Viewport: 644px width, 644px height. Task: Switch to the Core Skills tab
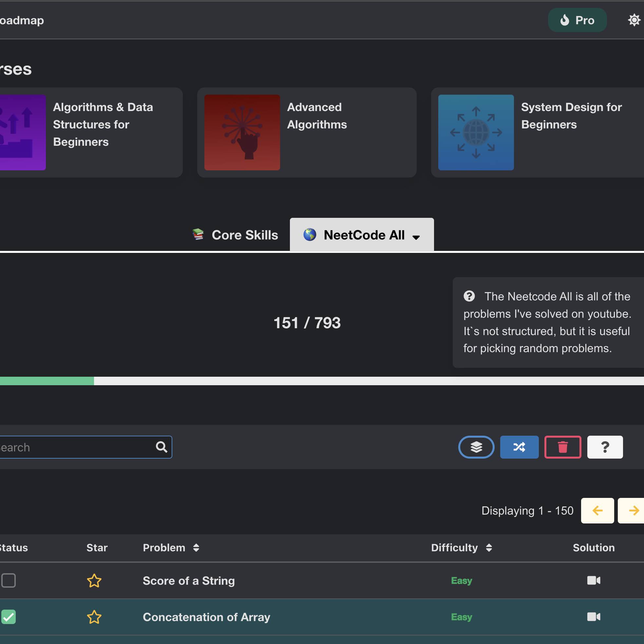tap(235, 235)
